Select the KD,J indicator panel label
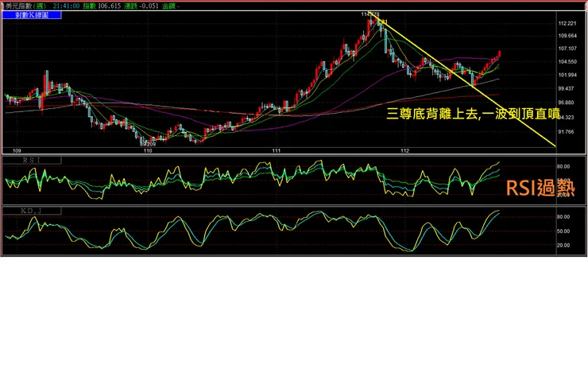Screen dimensions: 588x369 click(32, 211)
